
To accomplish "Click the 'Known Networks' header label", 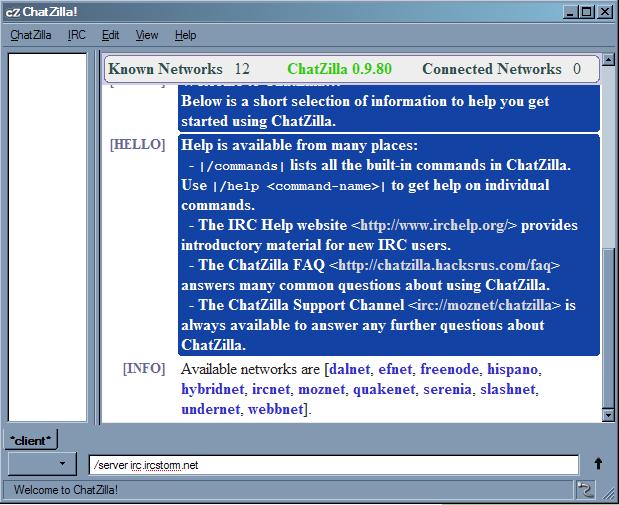I will coord(165,69).
